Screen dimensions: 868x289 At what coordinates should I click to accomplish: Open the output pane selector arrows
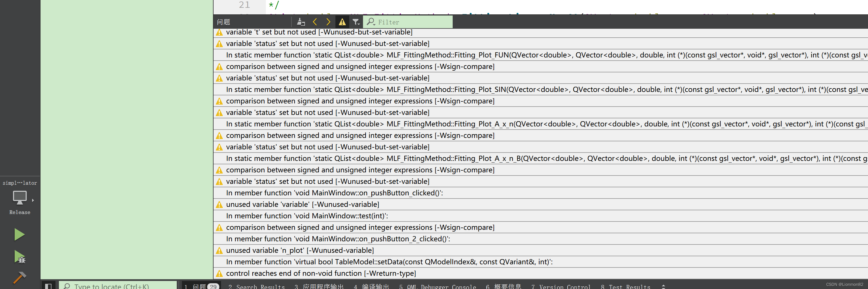pos(663,286)
